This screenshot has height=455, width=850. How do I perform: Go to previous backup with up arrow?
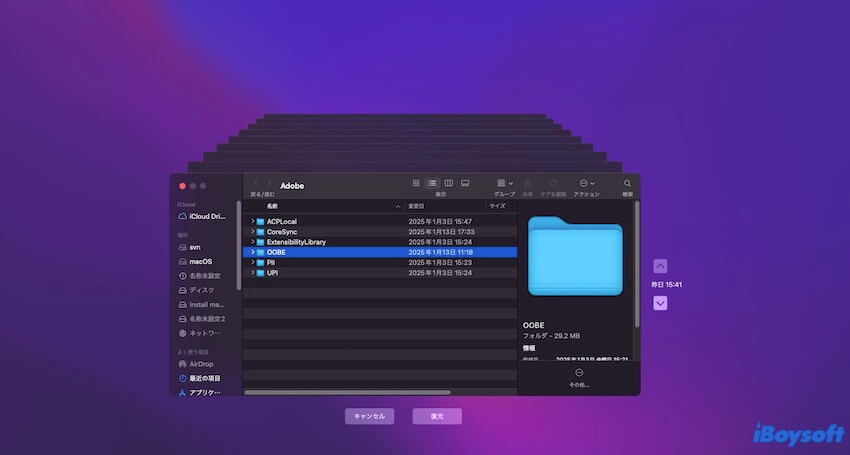tap(660, 266)
